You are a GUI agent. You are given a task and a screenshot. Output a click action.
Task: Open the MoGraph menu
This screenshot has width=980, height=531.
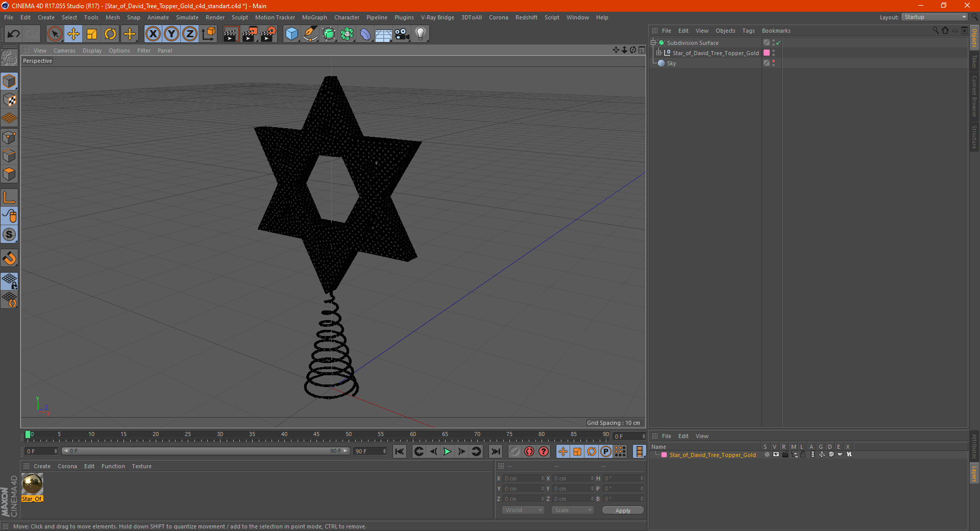click(314, 17)
